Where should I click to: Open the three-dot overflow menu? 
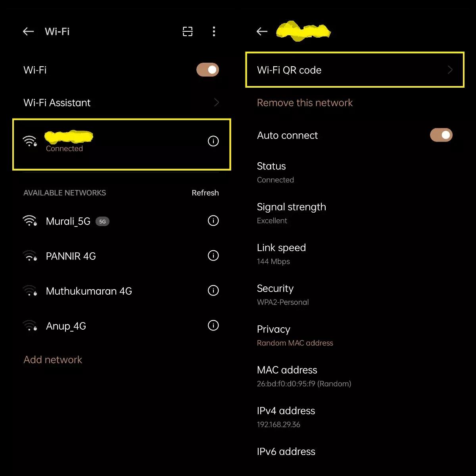pyautogui.click(x=214, y=32)
